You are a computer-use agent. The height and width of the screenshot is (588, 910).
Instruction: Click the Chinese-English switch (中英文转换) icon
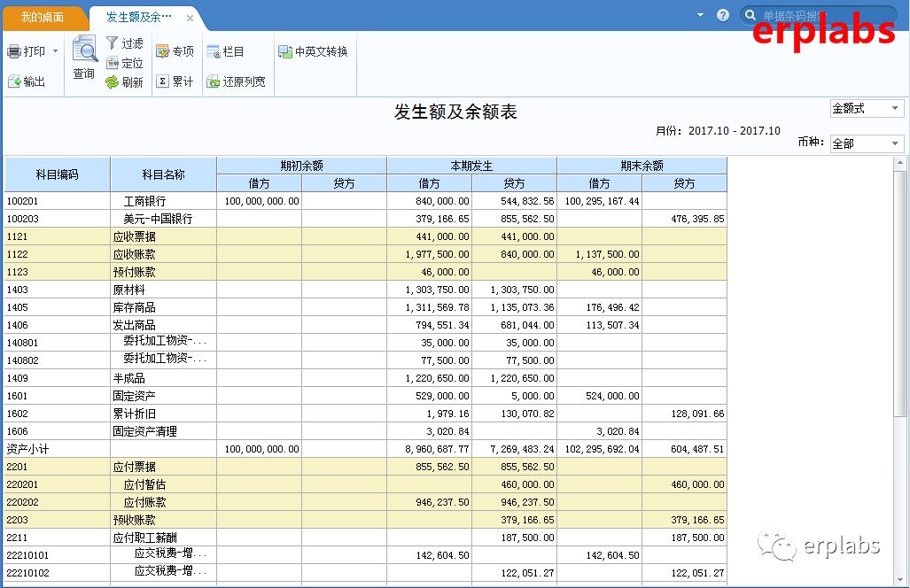pyautogui.click(x=285, y=51)
